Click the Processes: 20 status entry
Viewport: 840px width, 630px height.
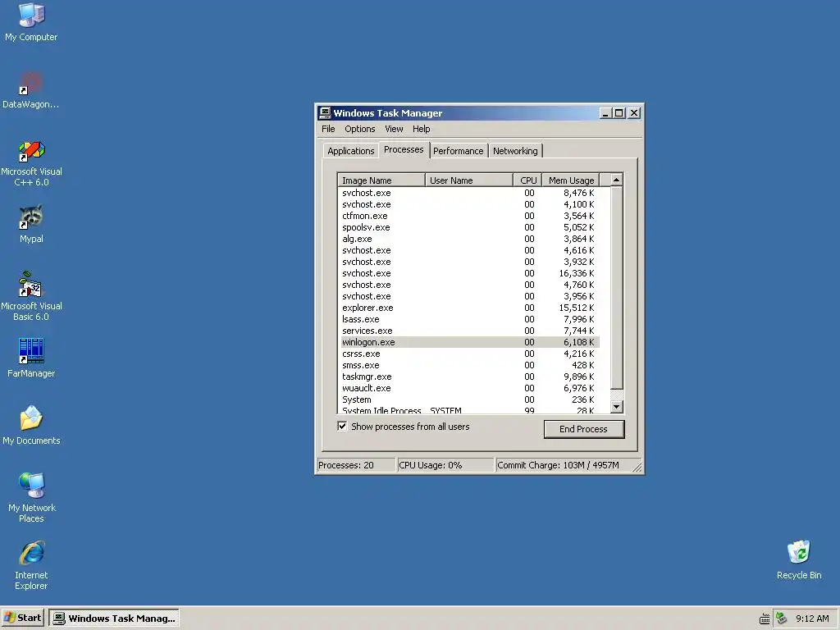pos(356,465)
